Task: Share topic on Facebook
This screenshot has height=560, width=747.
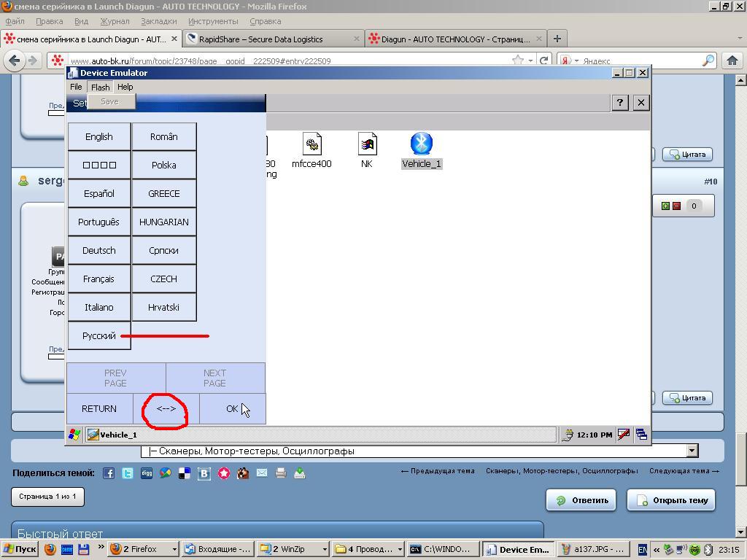Action: [109, 473]
